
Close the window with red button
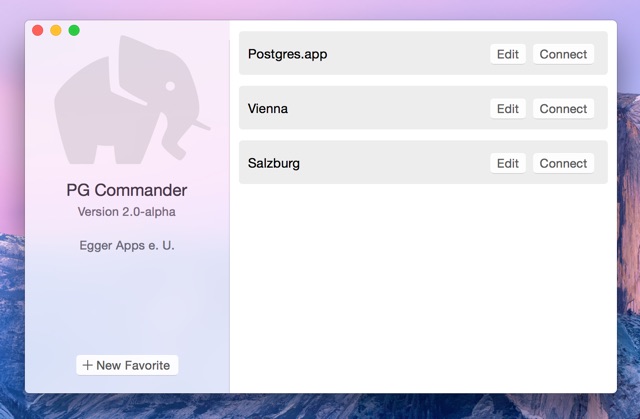coord(38,30)
